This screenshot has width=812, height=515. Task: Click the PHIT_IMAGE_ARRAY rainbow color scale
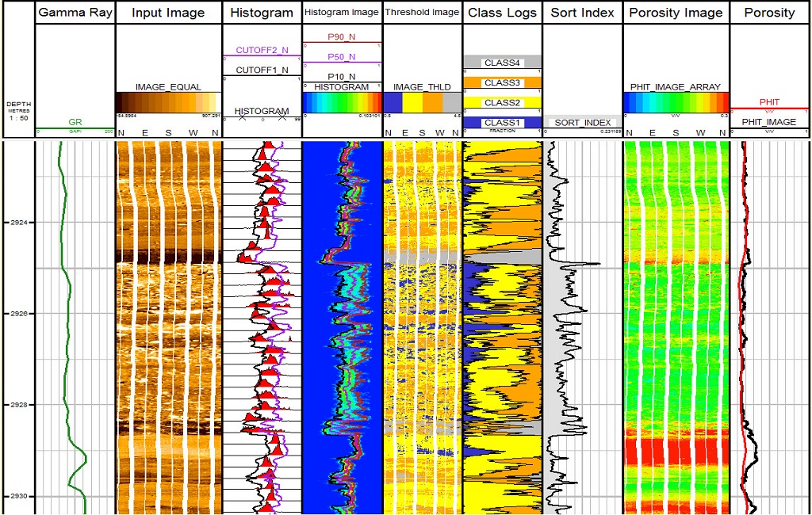coord(676,103)
